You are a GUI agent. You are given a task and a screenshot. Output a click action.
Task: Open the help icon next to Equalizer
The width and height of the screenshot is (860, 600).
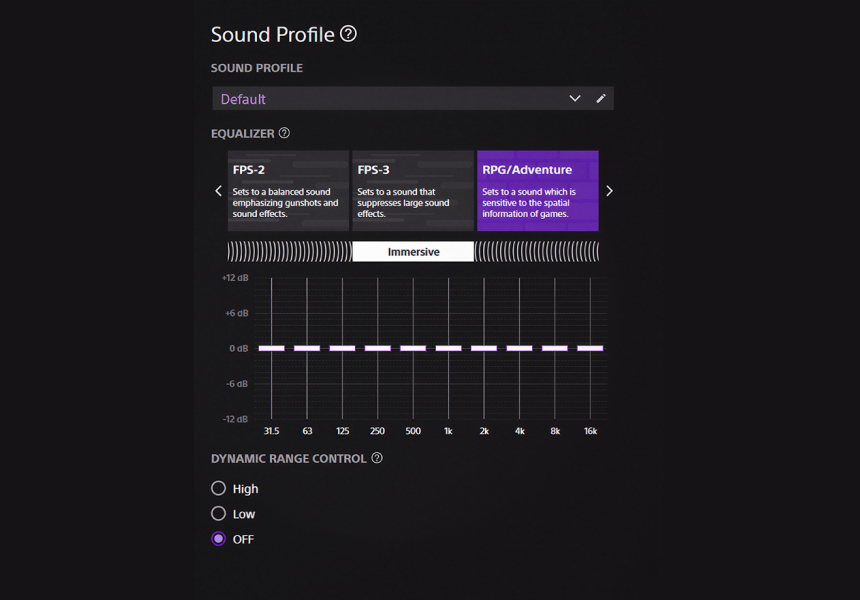(284, 133)
